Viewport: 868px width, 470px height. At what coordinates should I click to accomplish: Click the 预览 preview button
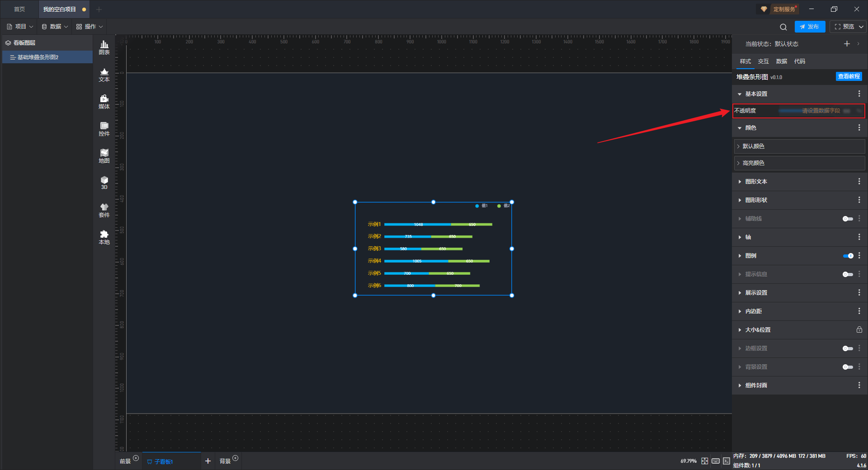point(844,27)
